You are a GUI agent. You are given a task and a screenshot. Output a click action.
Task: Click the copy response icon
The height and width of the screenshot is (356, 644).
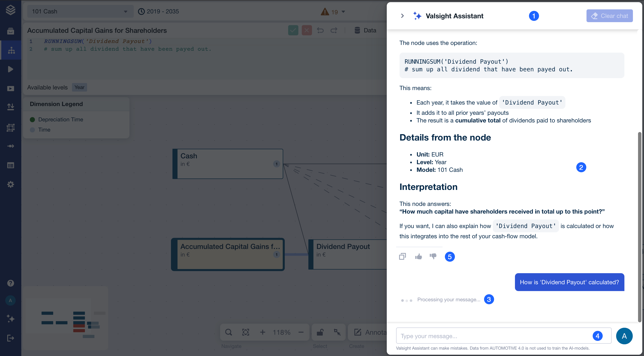[402, 257]
